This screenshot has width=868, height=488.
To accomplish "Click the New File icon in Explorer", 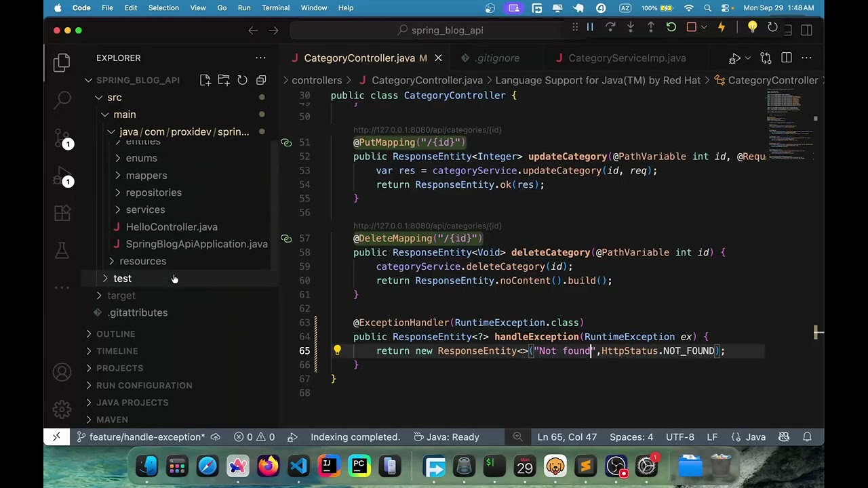I will 205,80.
